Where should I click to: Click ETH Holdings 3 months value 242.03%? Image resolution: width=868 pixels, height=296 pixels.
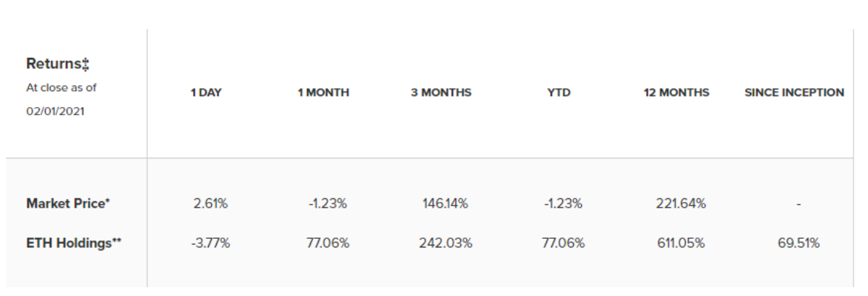coord(445,243)
